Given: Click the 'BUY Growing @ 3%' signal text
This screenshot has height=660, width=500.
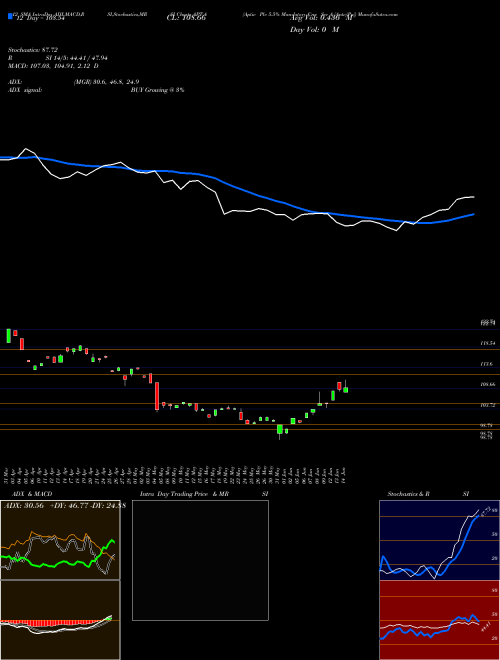Looking at the screenshot, I should coord(157,90).
